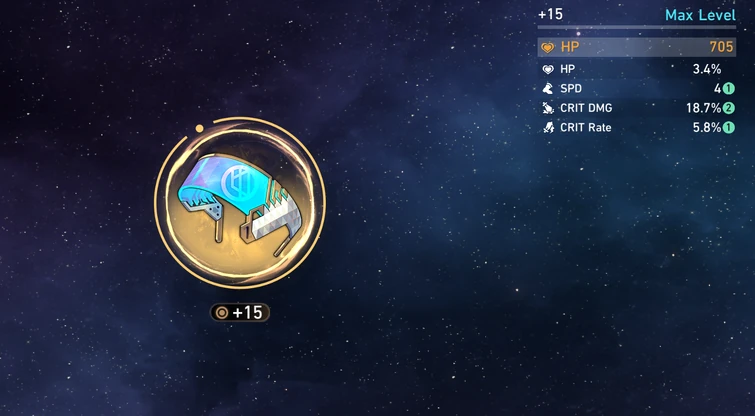
Task: Click the orange HP heart icon
Action: coord(548,47)
